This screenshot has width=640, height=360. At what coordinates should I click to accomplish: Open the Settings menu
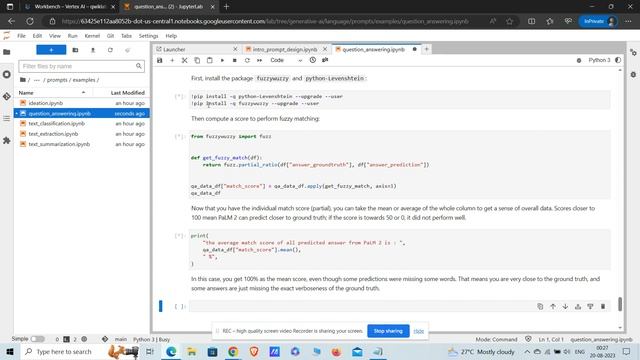point(148,36)
